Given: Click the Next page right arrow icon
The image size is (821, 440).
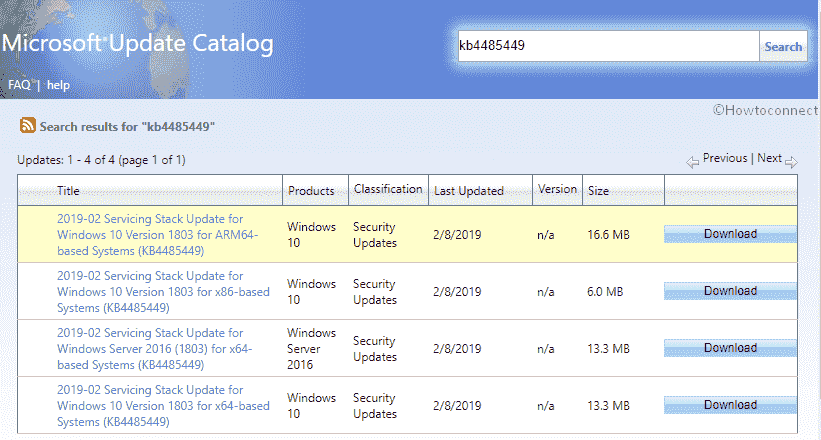Looking at the screenshot, I should pos(791,162).
